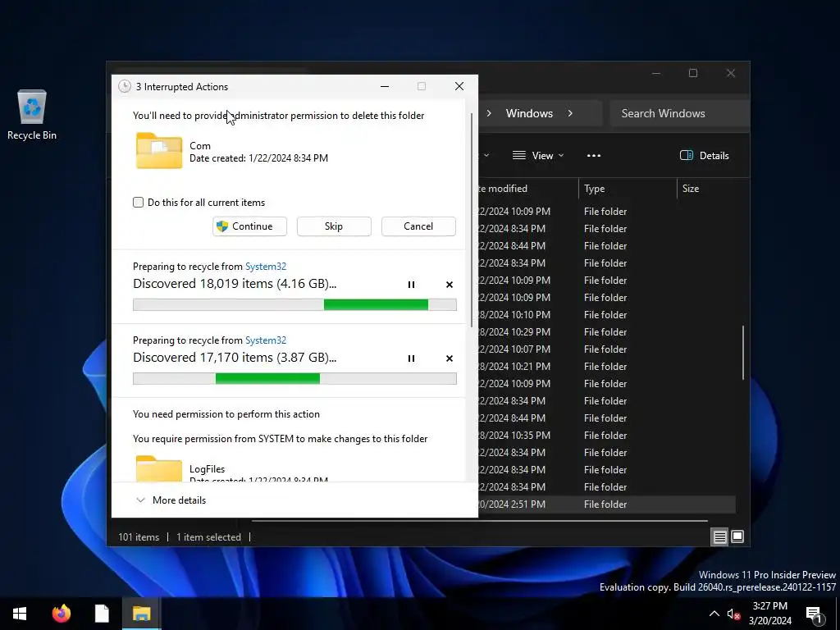Launch Firefox from the taskbar
Image resolution: width=840 pixels, height=630 pixels.
click(x=61, y=614)
